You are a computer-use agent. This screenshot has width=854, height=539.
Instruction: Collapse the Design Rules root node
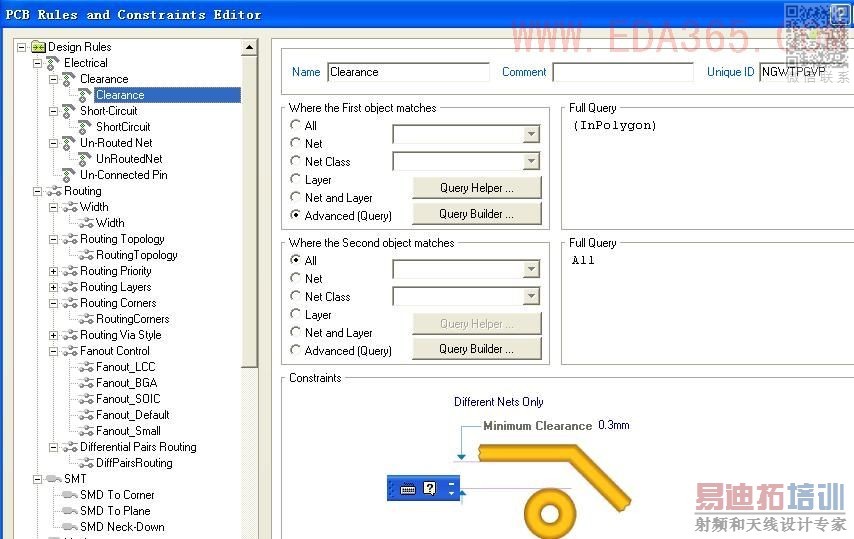tap(21, 47)
